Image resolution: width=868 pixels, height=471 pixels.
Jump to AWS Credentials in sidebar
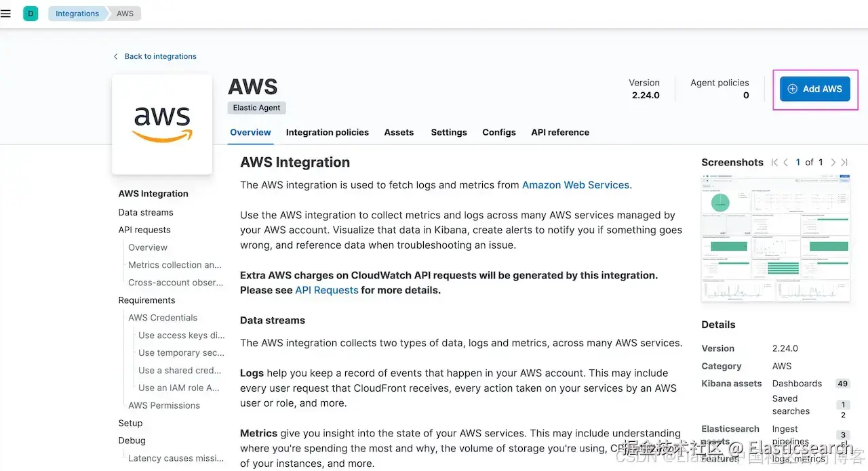point(163,317)
